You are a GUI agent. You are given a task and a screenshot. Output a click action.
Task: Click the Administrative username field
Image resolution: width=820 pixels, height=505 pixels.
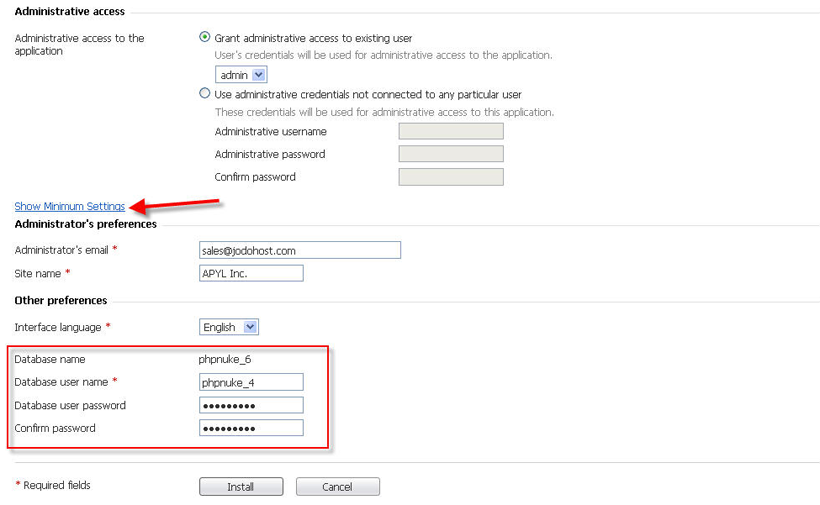click(451, 131)
